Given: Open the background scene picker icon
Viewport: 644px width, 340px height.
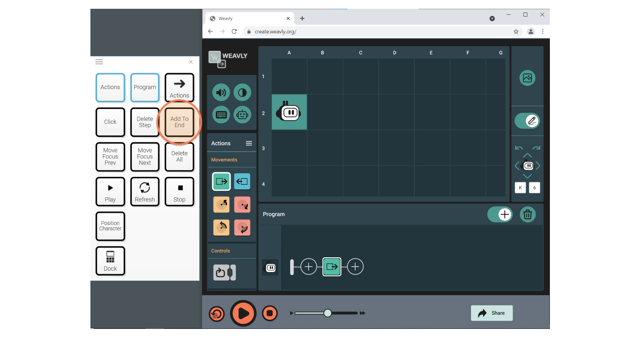Looking at the screenshot, I should (527, 78).
